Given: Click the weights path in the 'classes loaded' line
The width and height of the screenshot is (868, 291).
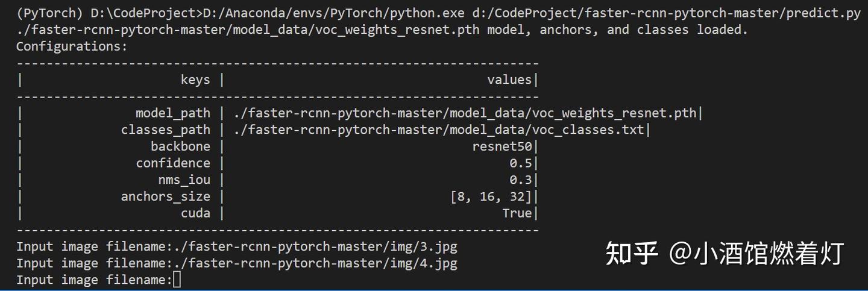Looking at the screenshot, I should pos(247,30).
